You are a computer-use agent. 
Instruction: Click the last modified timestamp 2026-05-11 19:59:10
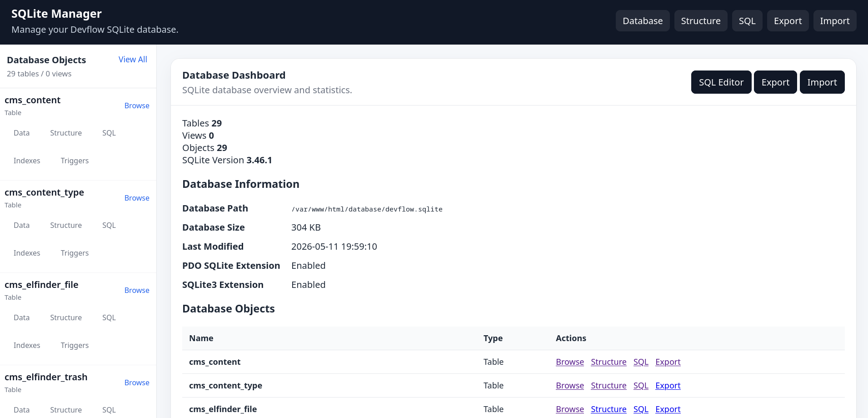(334, 247)
